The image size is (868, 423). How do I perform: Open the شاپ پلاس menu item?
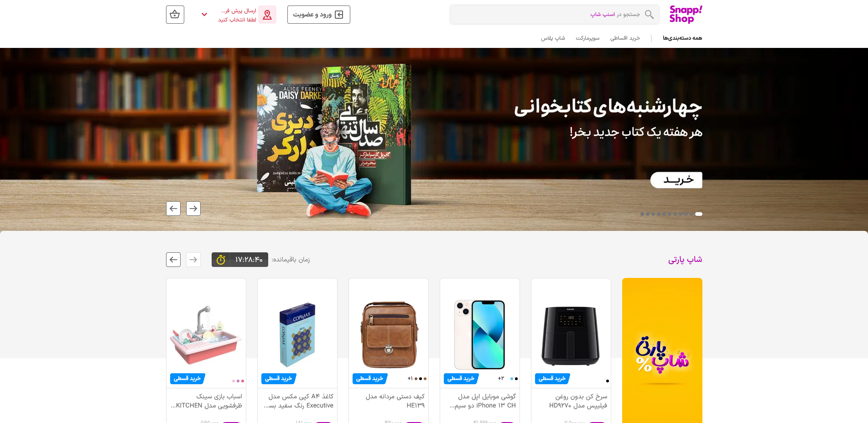point(553,38)
